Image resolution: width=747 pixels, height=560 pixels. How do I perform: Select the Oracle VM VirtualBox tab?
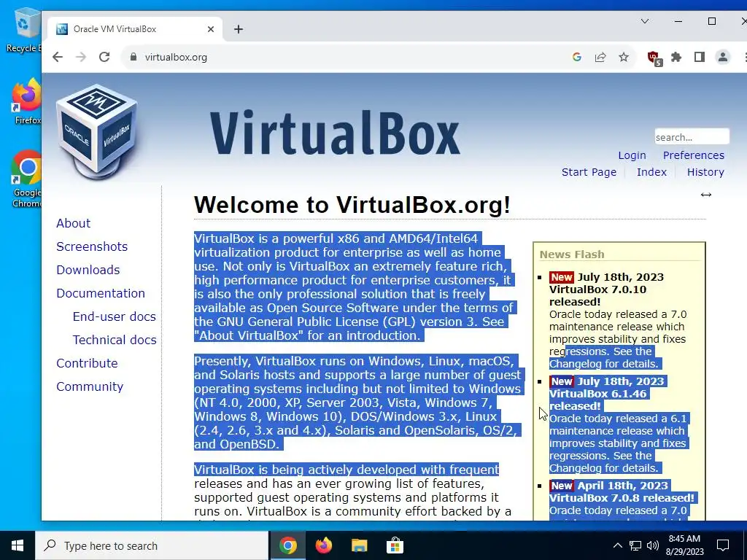pos(135,29)
